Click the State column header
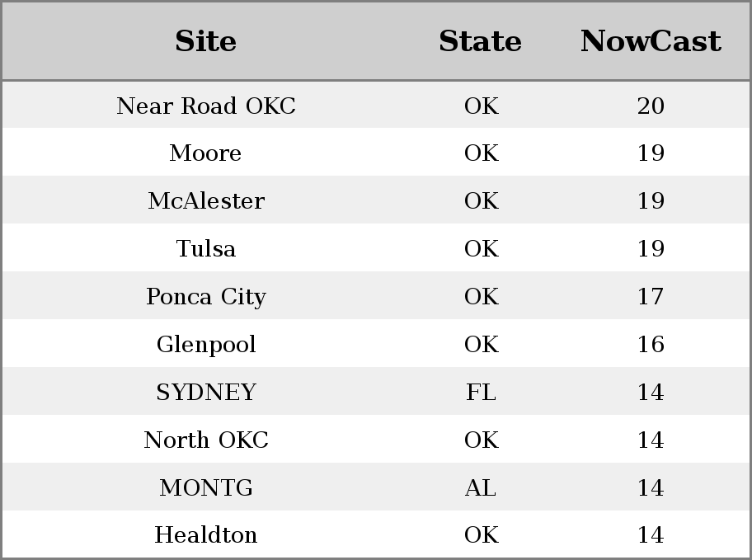The image size is (752, 560). pos(481,40)
